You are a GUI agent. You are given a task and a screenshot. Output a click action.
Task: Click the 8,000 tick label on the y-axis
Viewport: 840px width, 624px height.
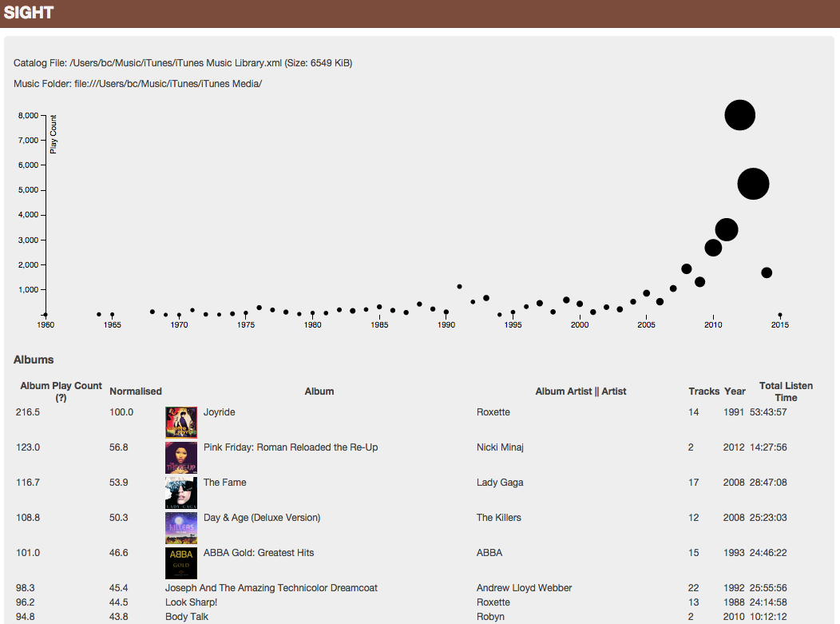[29, 115]
